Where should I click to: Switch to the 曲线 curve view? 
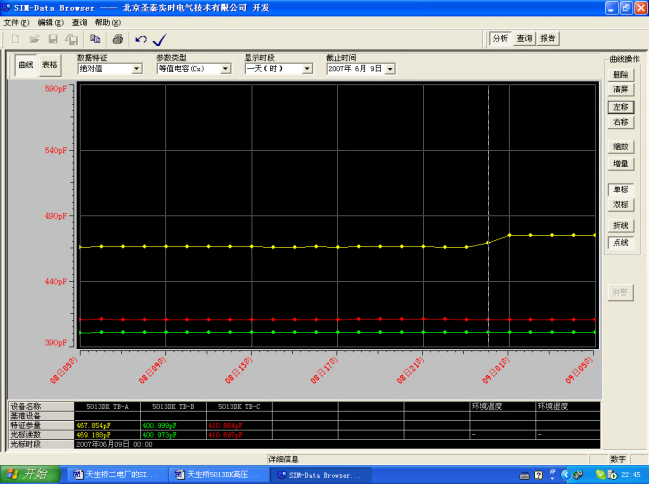point(26,65)
